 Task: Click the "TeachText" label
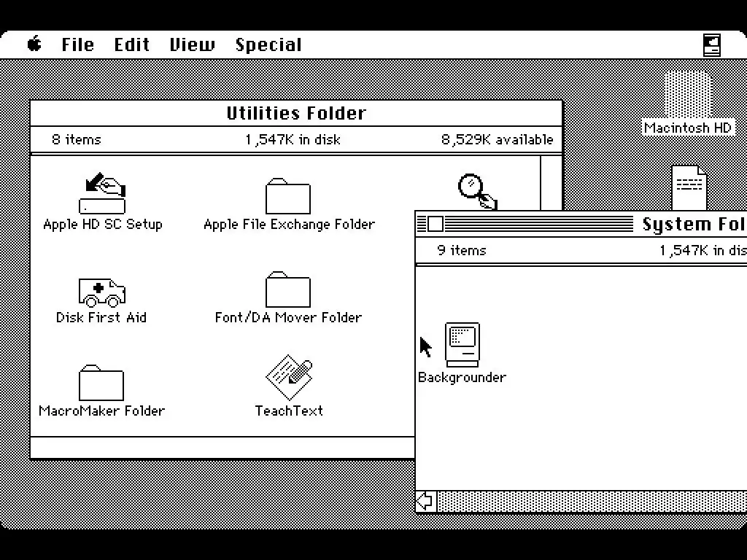[289, 411]
